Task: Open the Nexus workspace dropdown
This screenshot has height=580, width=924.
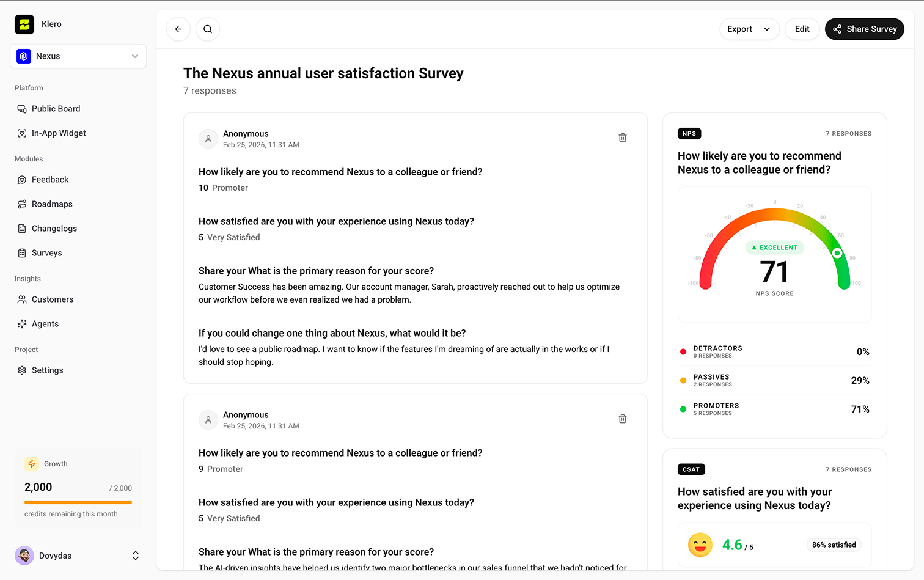Action: point(78,56)
